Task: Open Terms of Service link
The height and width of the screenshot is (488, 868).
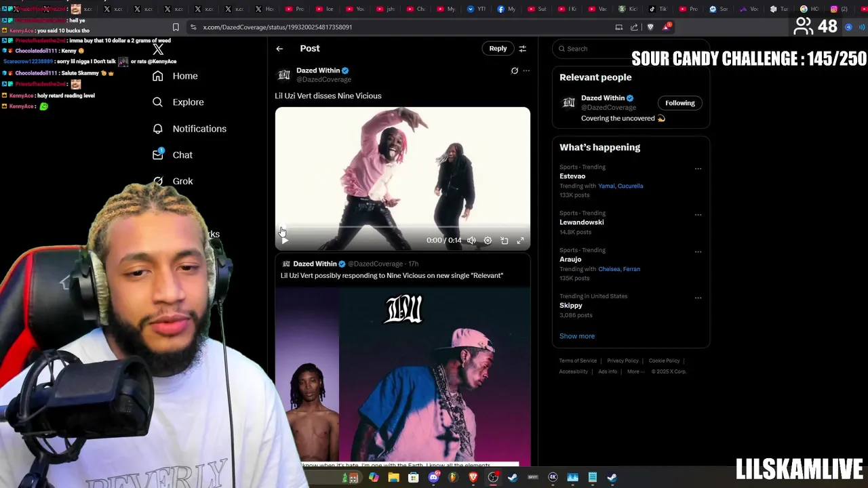Action: pyautogui.click(x=578, y=361)
